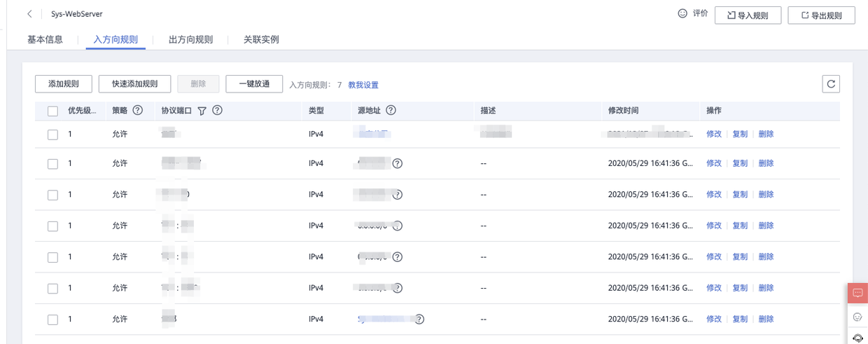The image size is (868, 344).
Task: Select the checkbox of the first rule row
Action: (x=52, y=135)
